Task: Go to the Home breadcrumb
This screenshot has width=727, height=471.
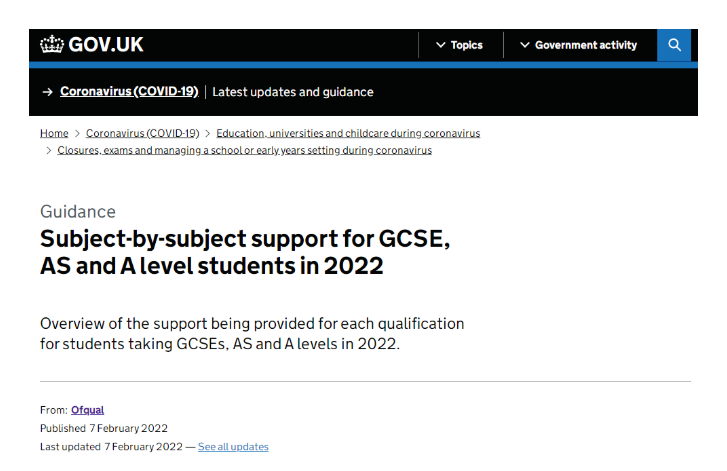Action: click(x=54, y=133)
